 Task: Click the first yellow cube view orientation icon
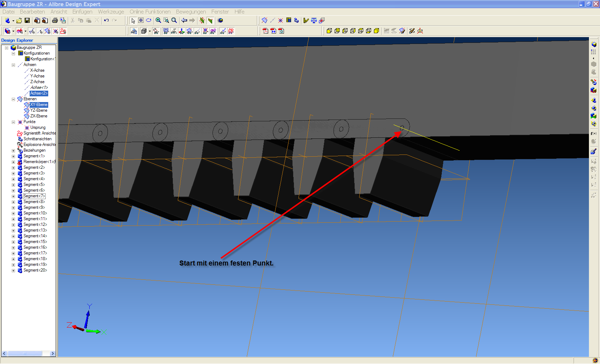point(329,31)
